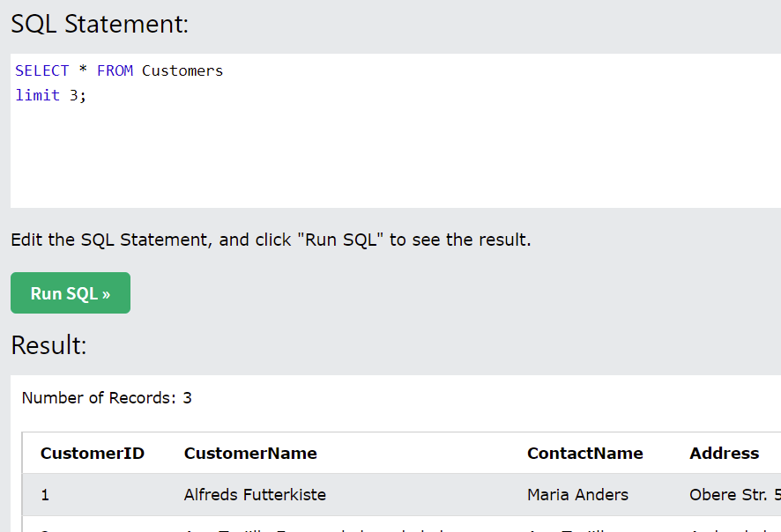Place cursor on the limit keyword
This screenshot has height=532, width=781.
pyautogui.click(x=38, y=95)
